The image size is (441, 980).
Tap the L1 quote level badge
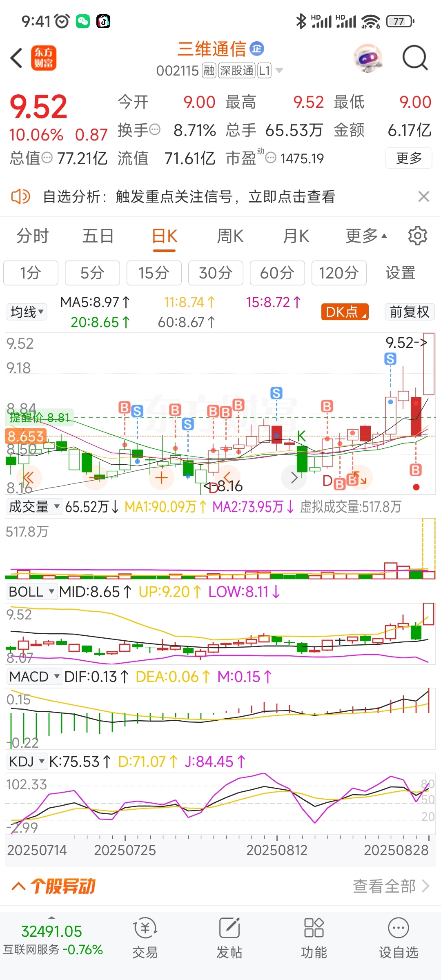pos(265,71)
